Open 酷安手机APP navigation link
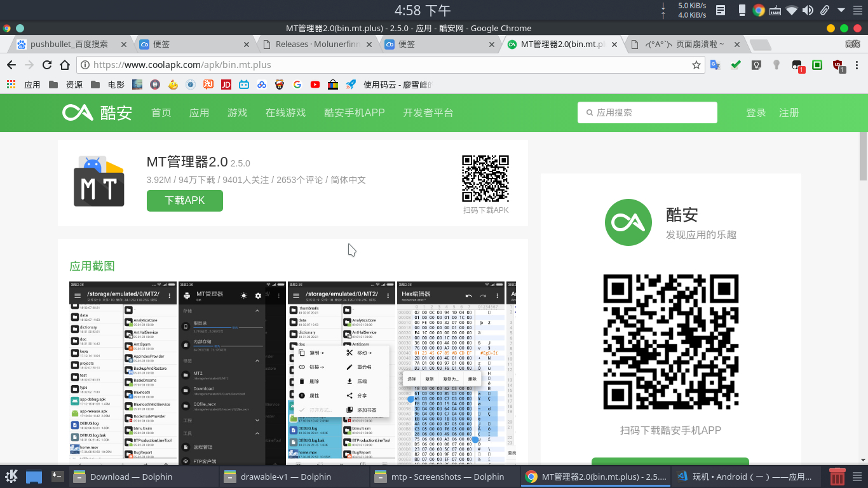This screenshot has height=488, width=868. click(x=355, y=112)
